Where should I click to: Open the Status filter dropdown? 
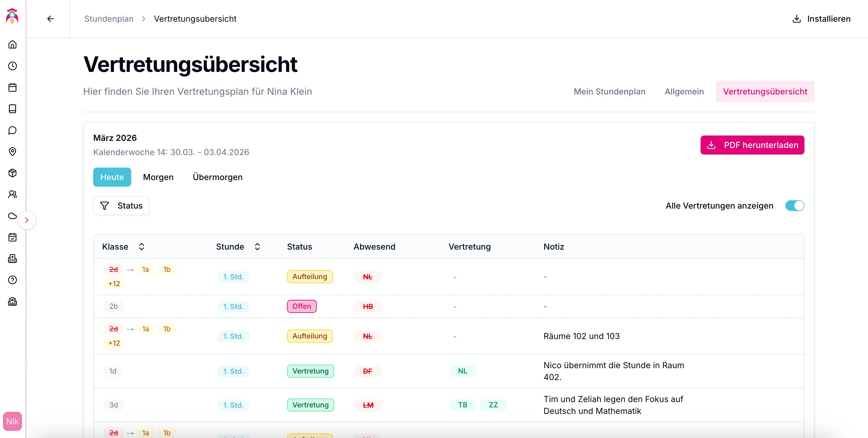coord(121,206)
